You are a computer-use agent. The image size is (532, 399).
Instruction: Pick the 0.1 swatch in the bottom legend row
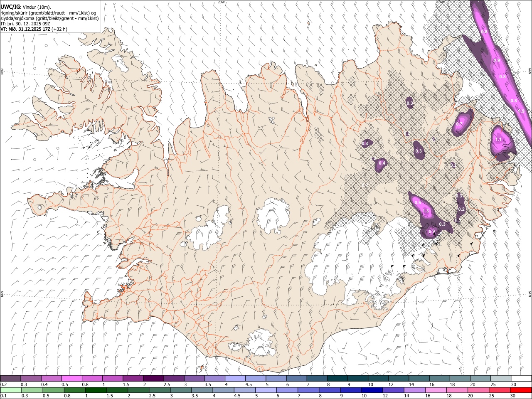[x=11, y=390]
